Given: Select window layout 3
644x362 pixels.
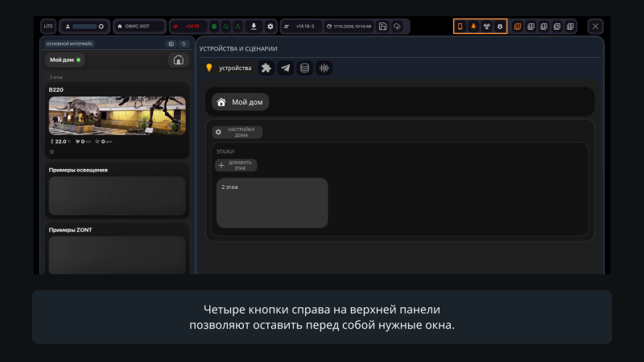Looking at the screenshot, I should pos(544,27).
